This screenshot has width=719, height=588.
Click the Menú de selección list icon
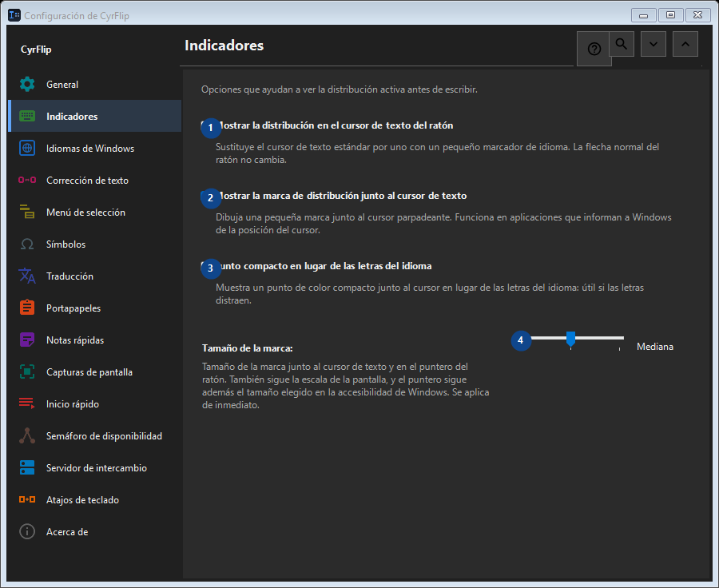[27, 212]
